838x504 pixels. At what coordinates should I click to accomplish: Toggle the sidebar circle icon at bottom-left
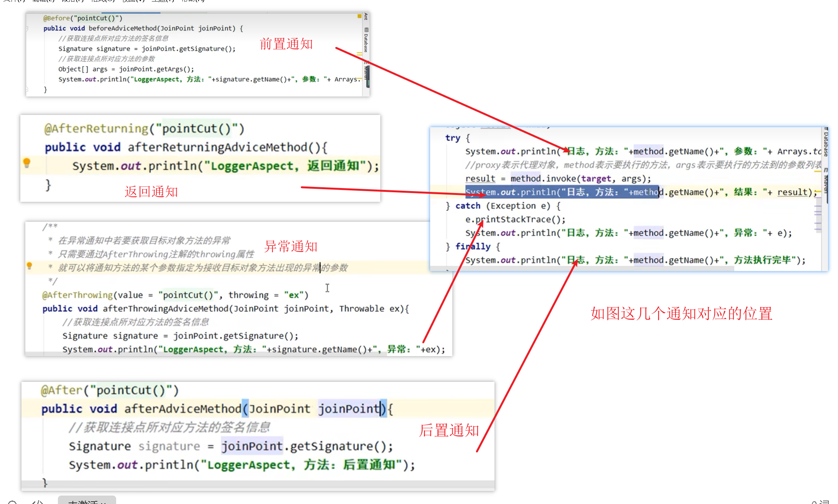click(12, 502)
